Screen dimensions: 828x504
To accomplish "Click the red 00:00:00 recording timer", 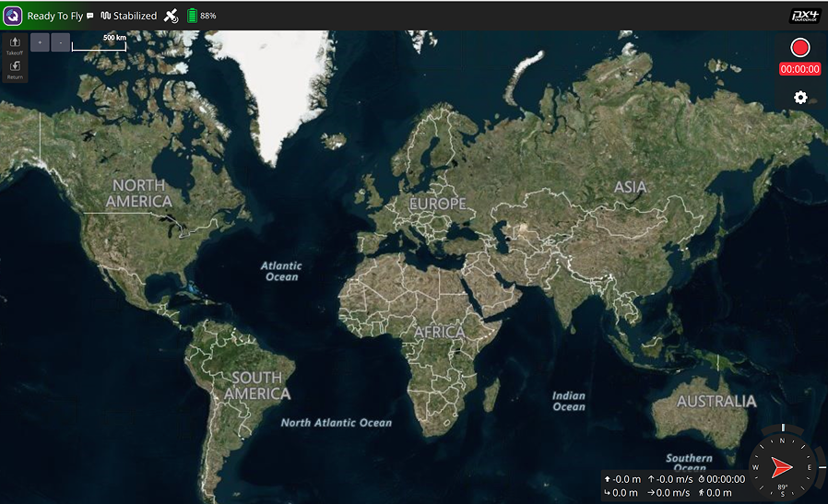I will (799, 69).
